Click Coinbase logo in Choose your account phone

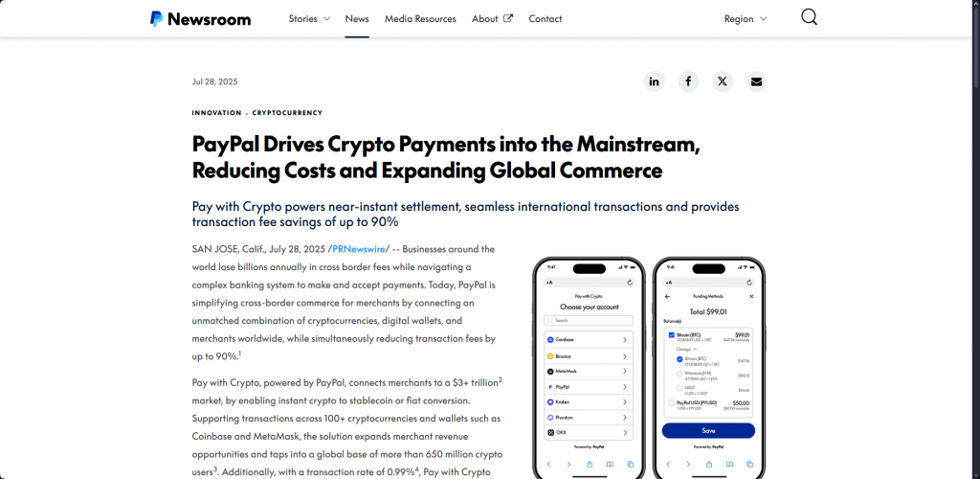click(x=550, y=339)
